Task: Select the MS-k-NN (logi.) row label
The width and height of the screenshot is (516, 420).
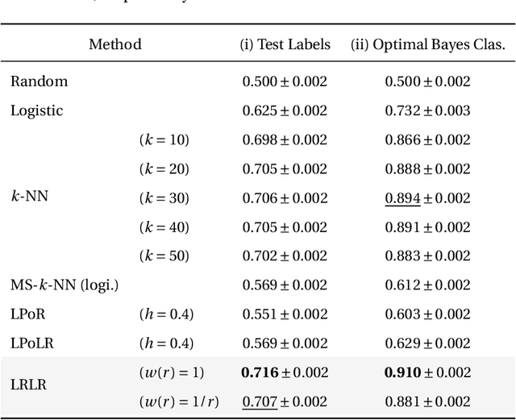Action: tap(64, 285)
